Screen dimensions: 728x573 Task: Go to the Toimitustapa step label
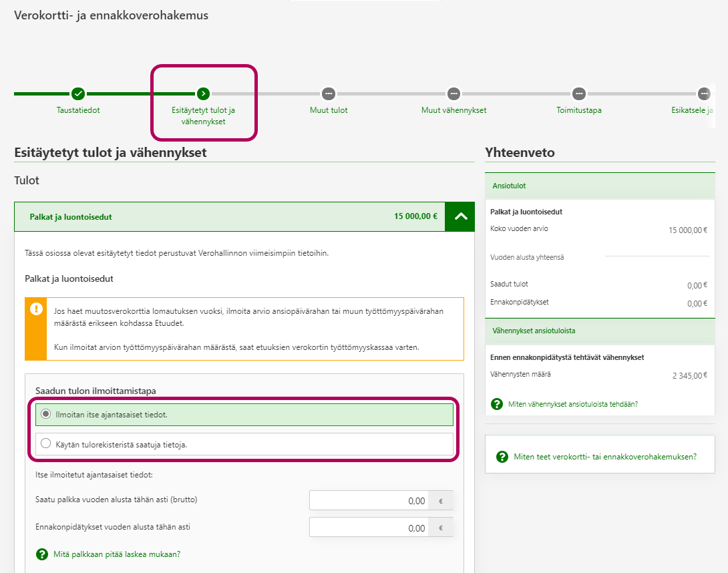(579, 110)
